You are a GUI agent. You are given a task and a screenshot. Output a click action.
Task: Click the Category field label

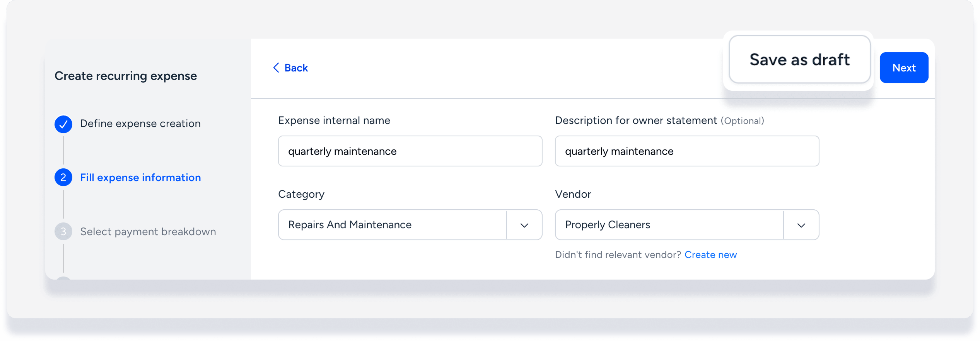(301, 194)
